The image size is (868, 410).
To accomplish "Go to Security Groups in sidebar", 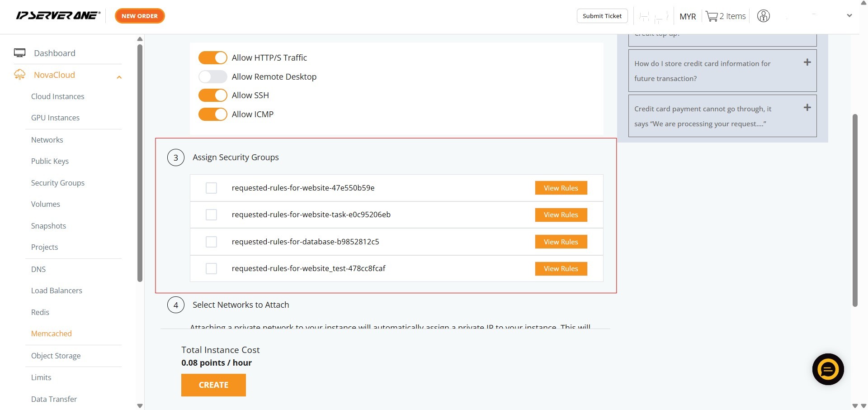I will click(58, 183).
